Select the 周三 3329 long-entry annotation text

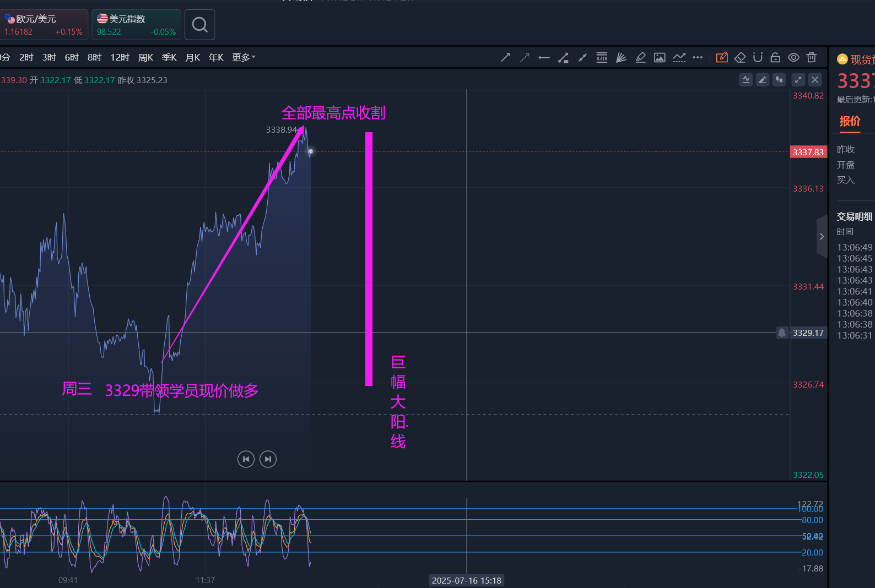tap(160, 390)
